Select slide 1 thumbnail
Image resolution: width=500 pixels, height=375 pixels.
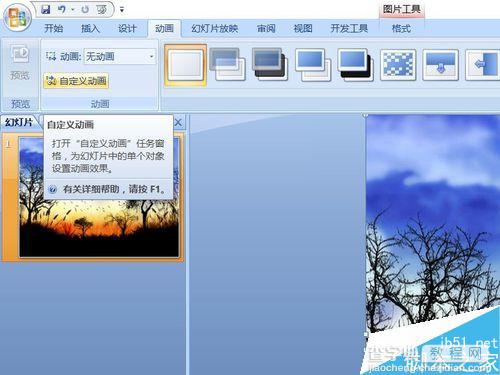coord(99,197)
